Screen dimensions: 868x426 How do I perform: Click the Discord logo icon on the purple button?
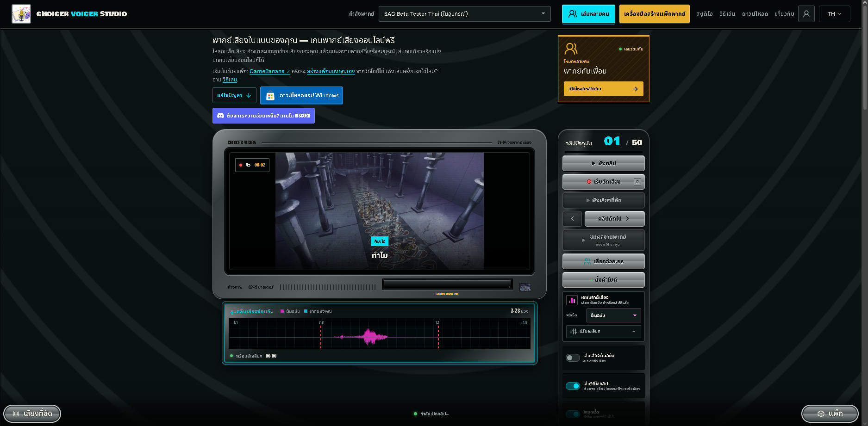pyautogui.click(x=221, y=116)
